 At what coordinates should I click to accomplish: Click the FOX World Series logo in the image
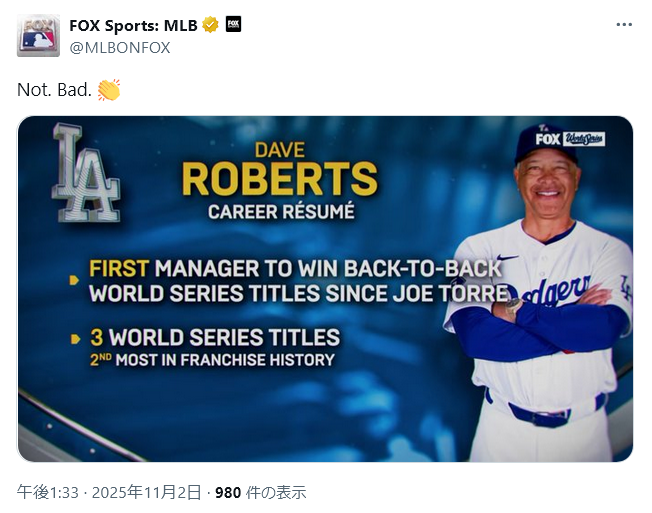tap(569, 138)
